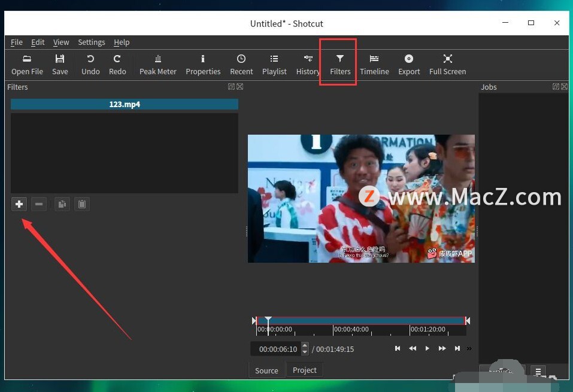Show the Properties panel

click(203, 65)
